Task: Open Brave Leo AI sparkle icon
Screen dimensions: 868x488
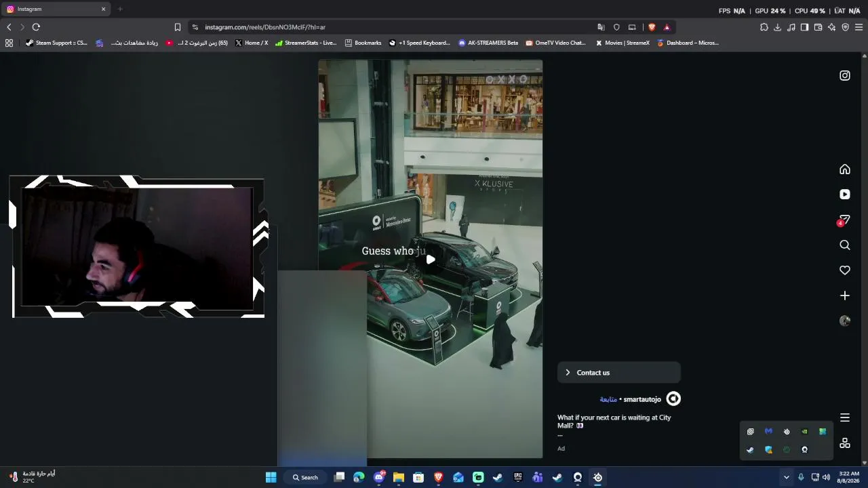Action: coord(831,27)
